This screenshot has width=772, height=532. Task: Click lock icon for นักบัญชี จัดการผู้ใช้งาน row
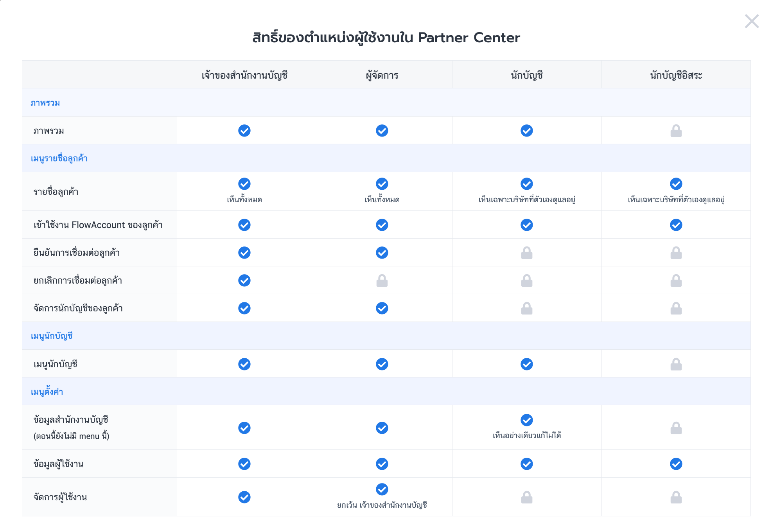[527, 497]
